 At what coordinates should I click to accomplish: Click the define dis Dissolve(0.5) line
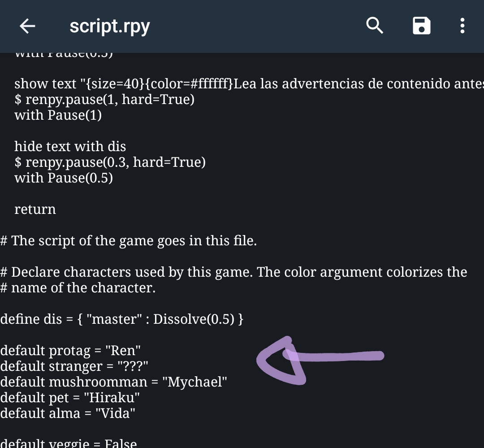[122, 319]
